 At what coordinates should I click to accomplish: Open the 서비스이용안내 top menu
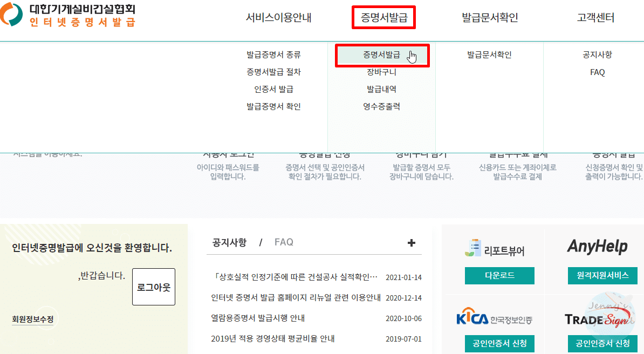[x=278, y=18]
